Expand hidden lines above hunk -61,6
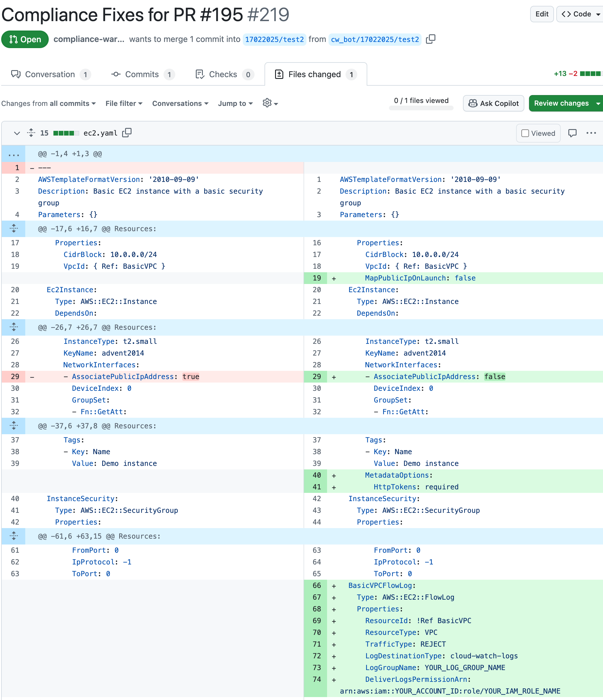The width and height of the screenshot is (603, 700). click(14, 536)
